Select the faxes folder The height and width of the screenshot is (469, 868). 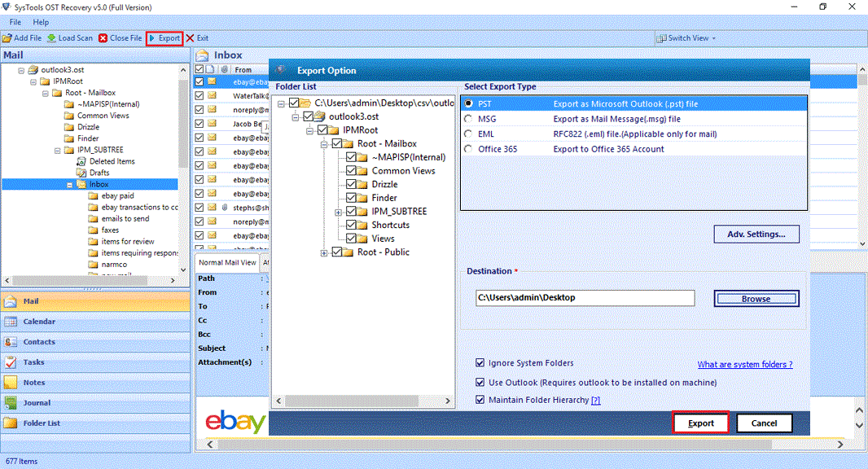110,230
